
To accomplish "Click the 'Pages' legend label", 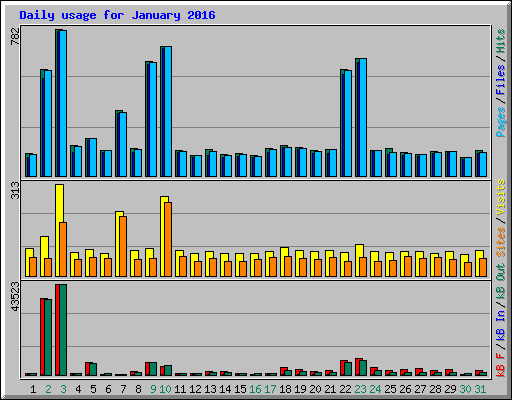I will (x=500, y=122).
